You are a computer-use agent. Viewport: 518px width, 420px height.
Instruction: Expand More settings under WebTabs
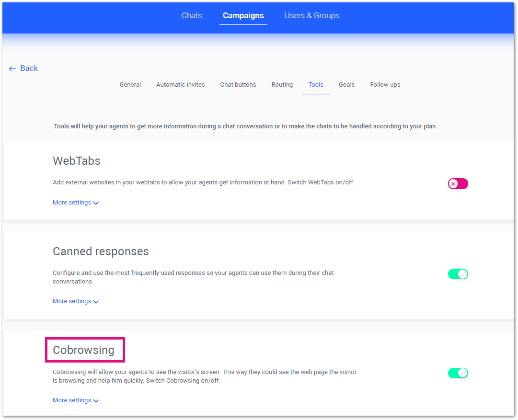(76, 203)
